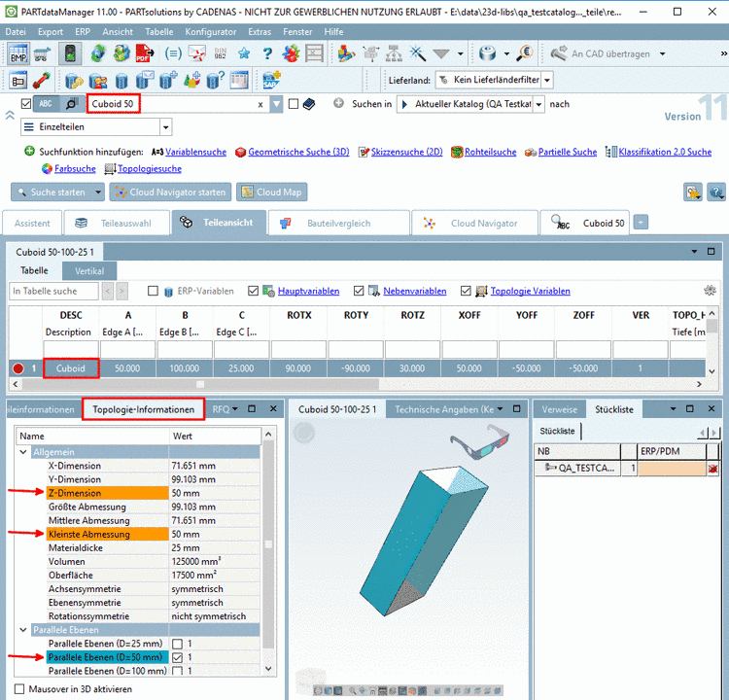Uncheck the Hauptvariablen checkbox
729x700 pixels.
pos(253,291)
